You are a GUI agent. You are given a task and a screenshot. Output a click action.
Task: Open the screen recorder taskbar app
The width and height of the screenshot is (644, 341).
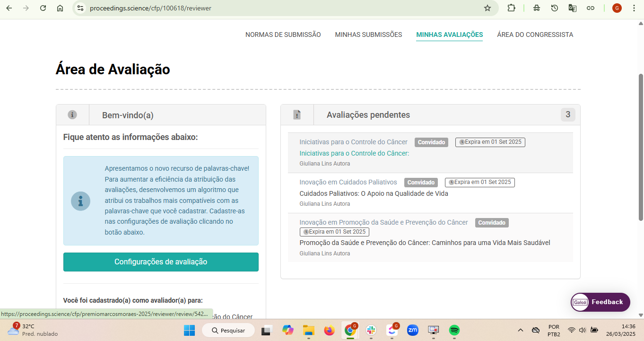[434, 330]
